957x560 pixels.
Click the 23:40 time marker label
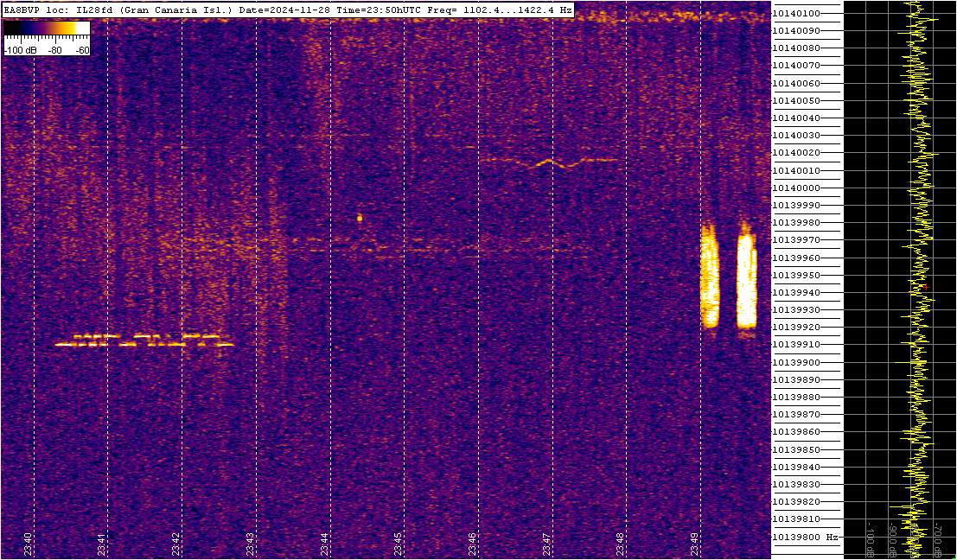point(29,544)
